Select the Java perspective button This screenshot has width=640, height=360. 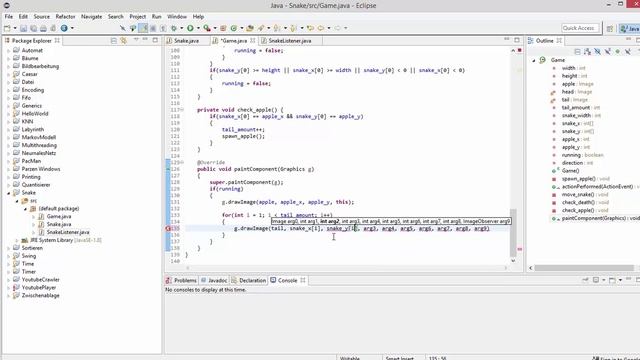[630, 28]
